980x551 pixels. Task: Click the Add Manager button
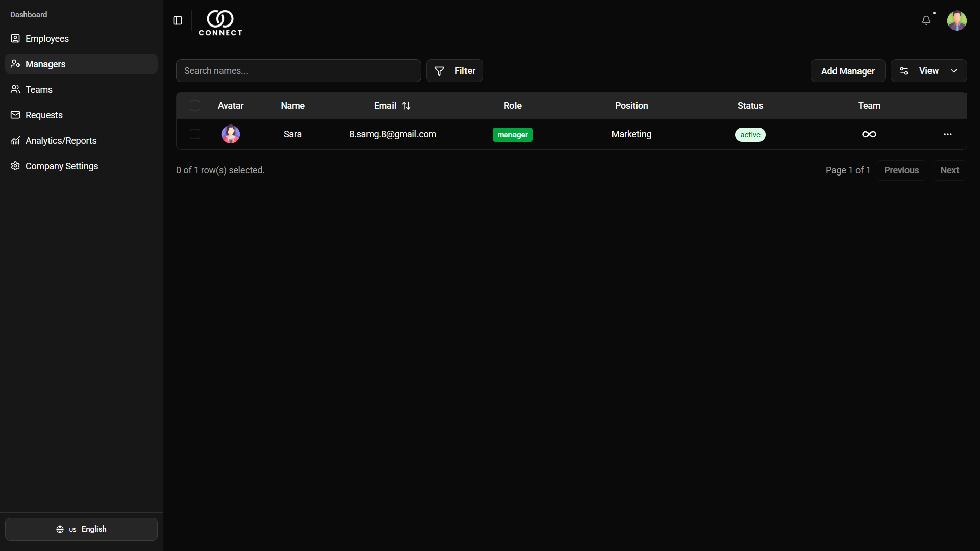click(847, 71)
